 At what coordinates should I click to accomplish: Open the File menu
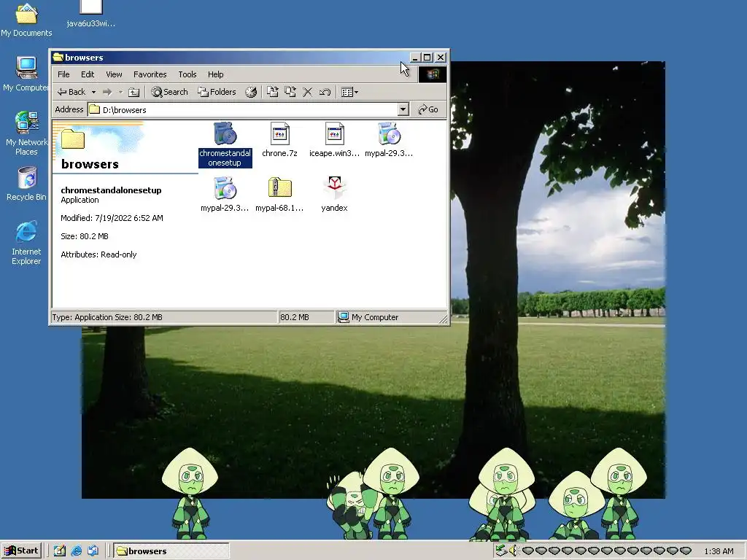(63, 74)
